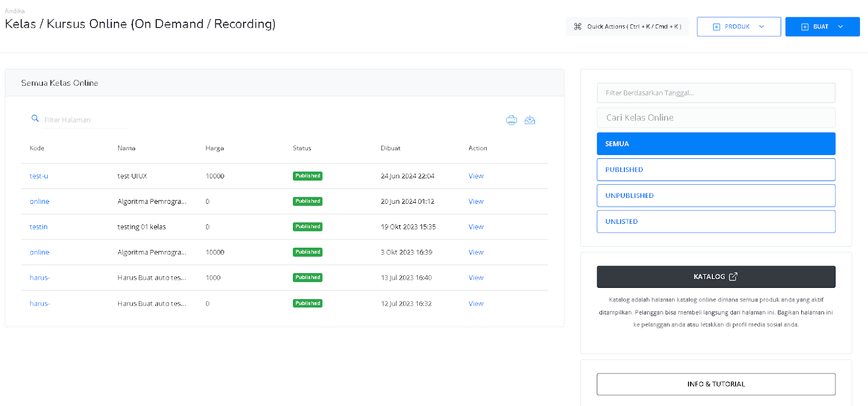This screenshot has height=406, width=868.
Task: Click the Action column header
Action: pos(478,148)
